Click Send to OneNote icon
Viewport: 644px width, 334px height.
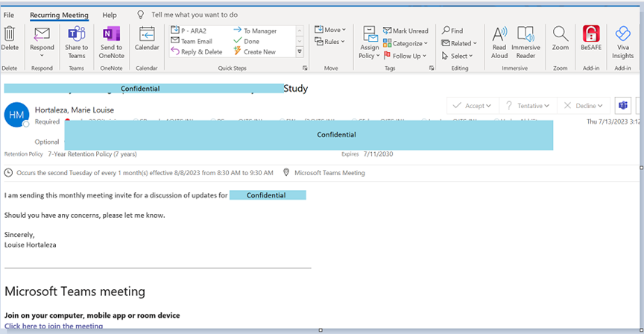(111, 34)
